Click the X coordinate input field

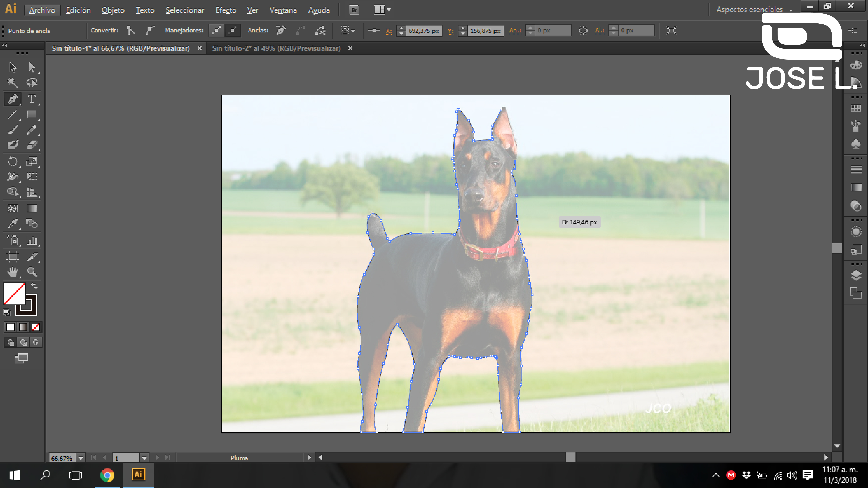pos(424,31)
